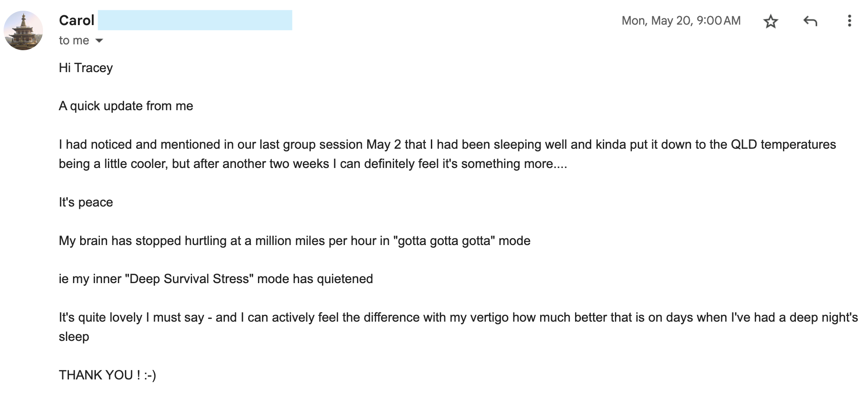
Task: Click the final standalone word 'sleep'
Action: coord(74,337)
